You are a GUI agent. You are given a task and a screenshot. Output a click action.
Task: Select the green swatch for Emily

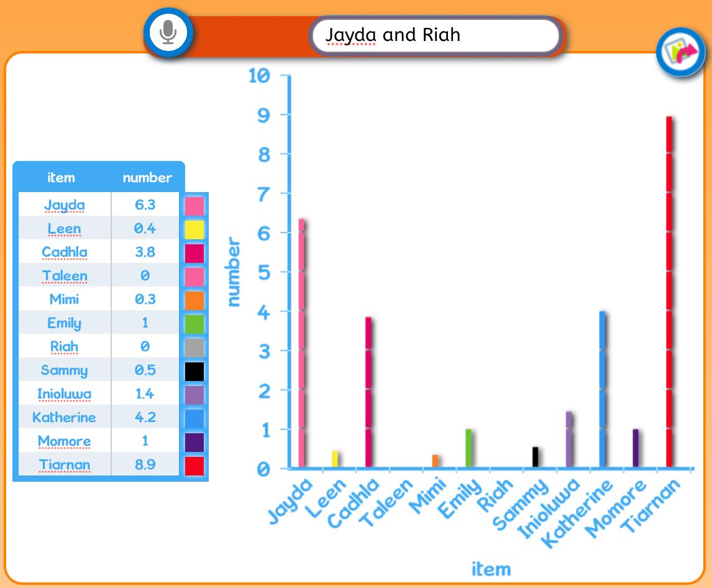[x=194, y=324]
